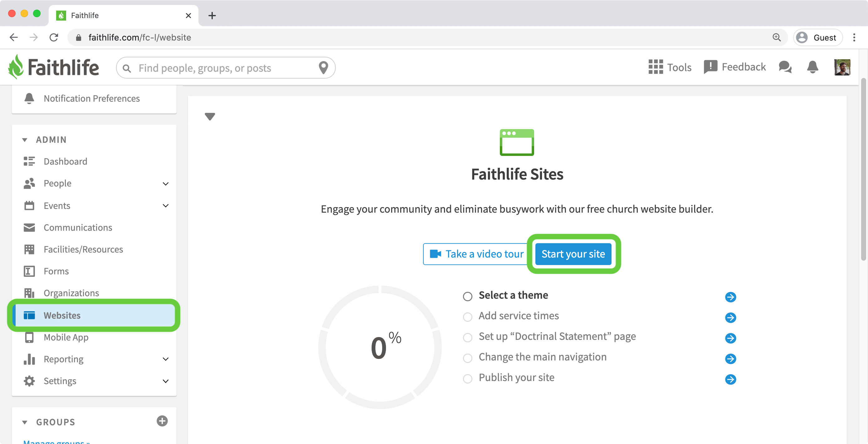This screenshot has width=868, height=444.
Task: Click the Dashboard sidebar icon
Action: click(29, 161)
